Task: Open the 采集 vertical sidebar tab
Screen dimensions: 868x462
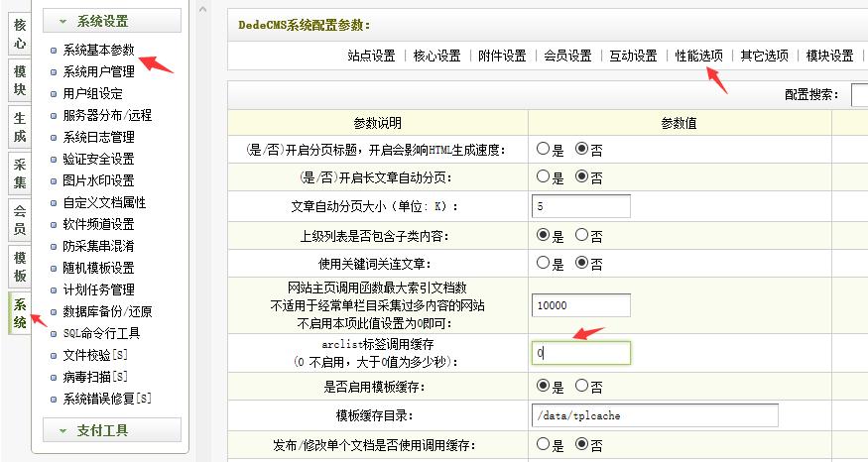Action: click(20, 173)
